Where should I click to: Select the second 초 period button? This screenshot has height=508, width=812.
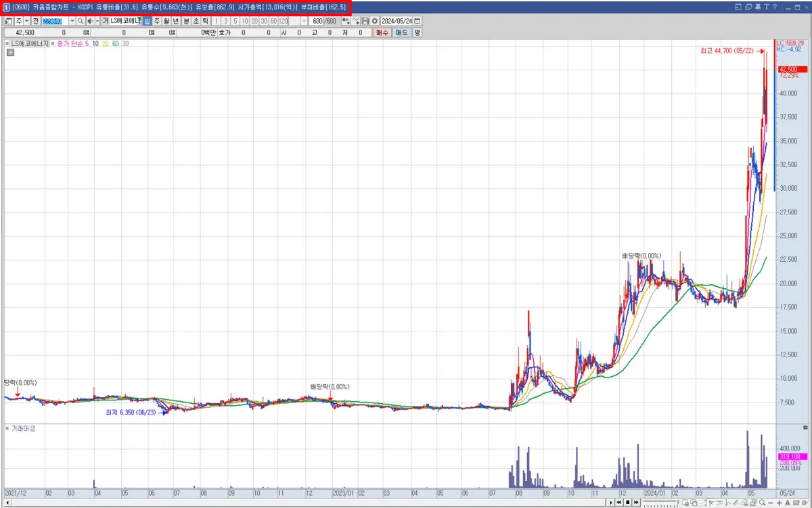pyautogui.click(x=196, y=21)
